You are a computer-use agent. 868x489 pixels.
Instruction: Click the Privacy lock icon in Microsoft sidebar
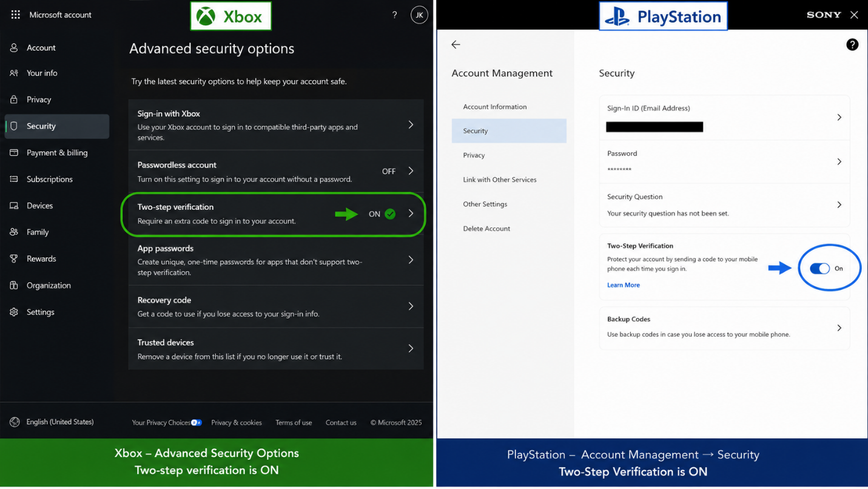point(14,99)
